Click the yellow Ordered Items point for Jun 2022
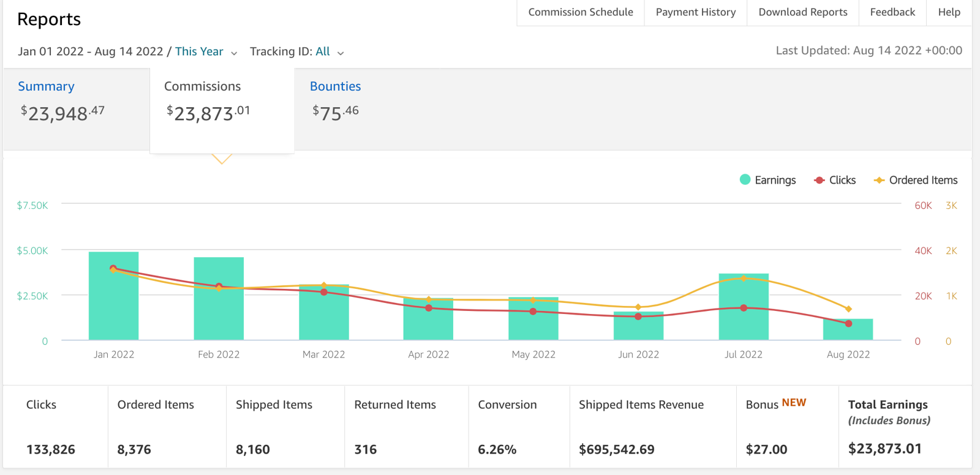Image resolution: width=980 pixels, height=475 pixels. pos(638,307)
